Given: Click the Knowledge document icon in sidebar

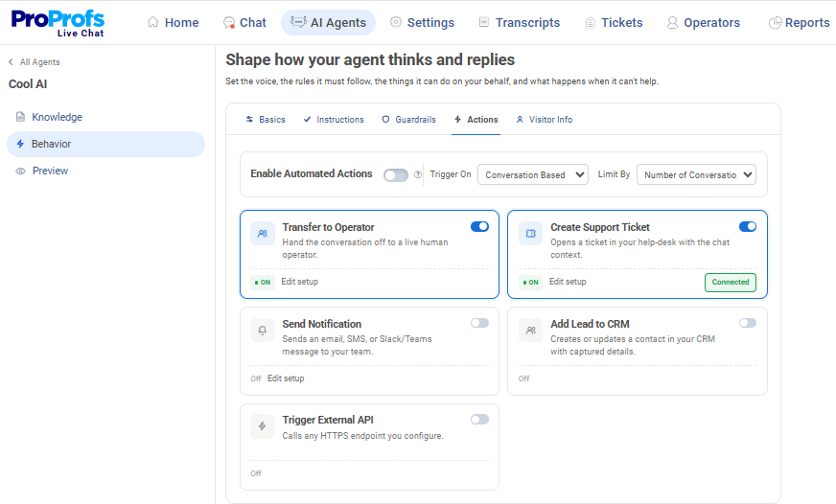Looking at the screenshot, I should tap(20, 117).
